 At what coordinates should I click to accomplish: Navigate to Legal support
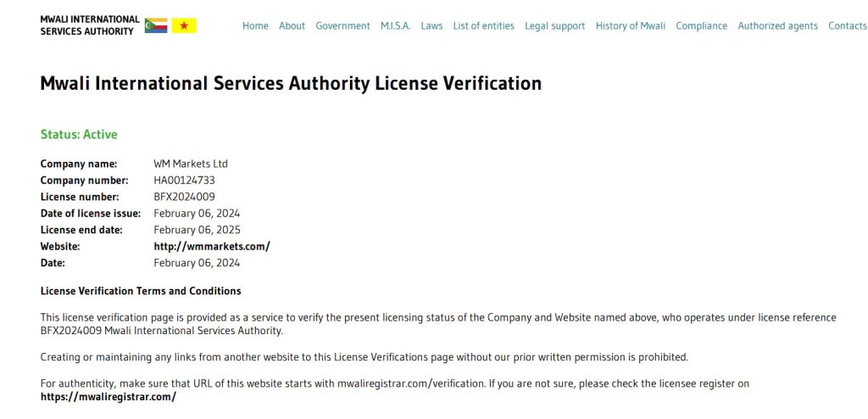point(554,25)
